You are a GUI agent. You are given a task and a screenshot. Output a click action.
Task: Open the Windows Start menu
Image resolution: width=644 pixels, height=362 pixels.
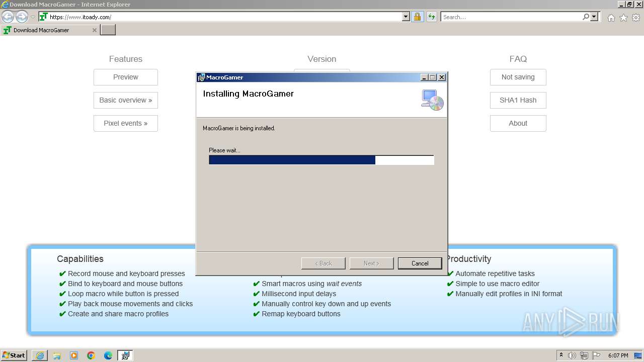pos(14,355)
